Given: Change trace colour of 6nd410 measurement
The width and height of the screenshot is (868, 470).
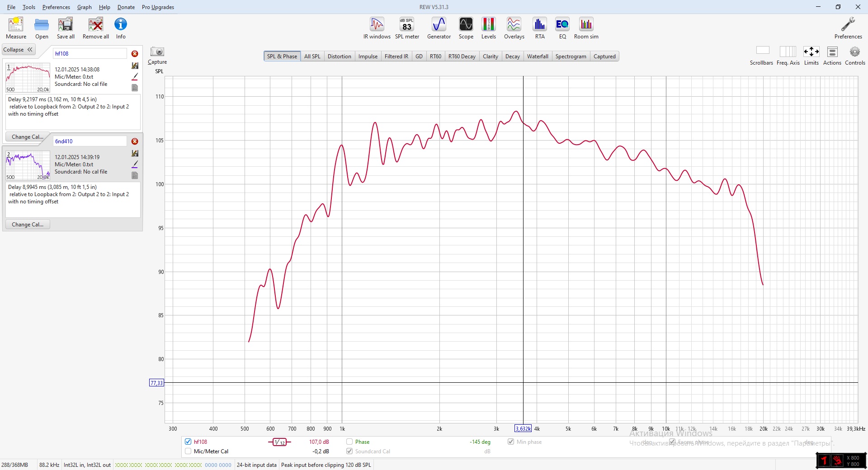Looking at the screenshot, I should (135, 164).
